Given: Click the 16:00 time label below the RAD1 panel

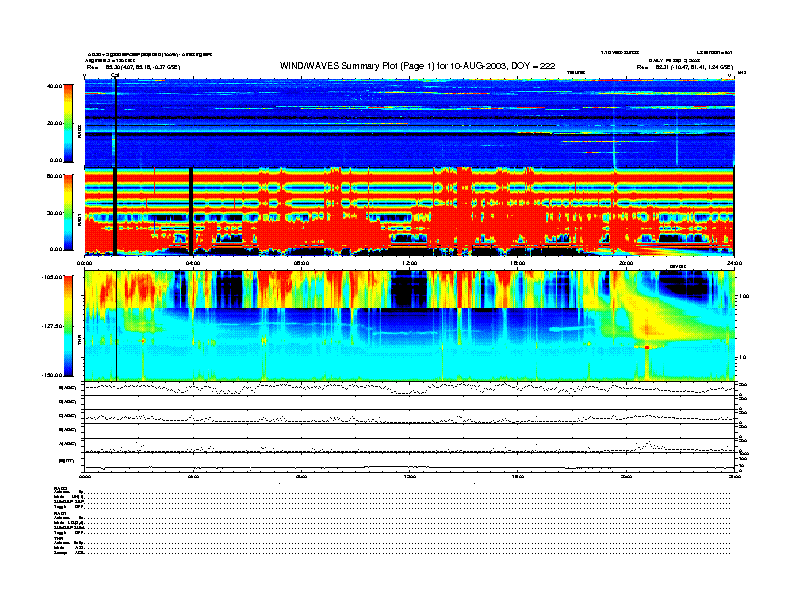Looking at the screenshot, I should click(x=518, y=263).
